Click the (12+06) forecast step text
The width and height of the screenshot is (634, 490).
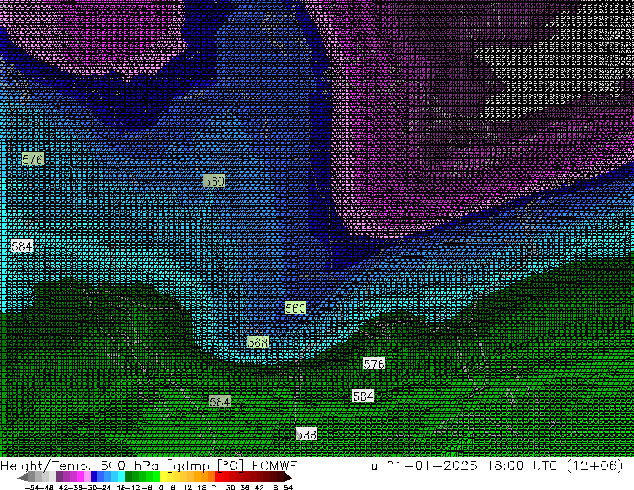[x=595, y=466]
